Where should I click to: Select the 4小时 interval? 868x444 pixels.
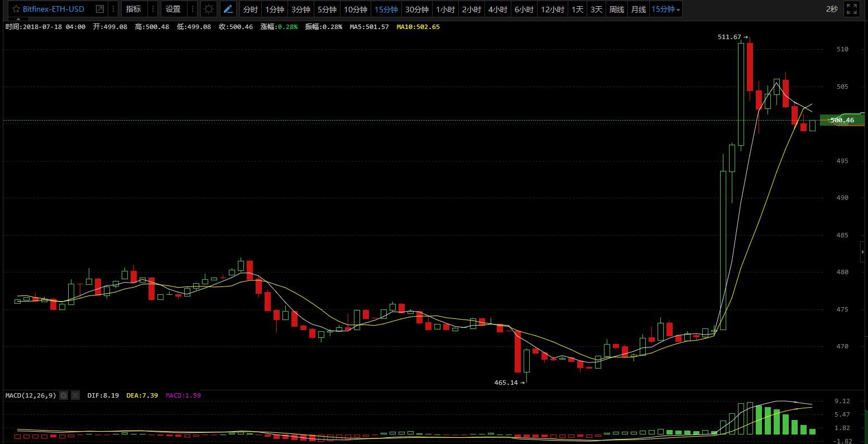click(498, 9)
